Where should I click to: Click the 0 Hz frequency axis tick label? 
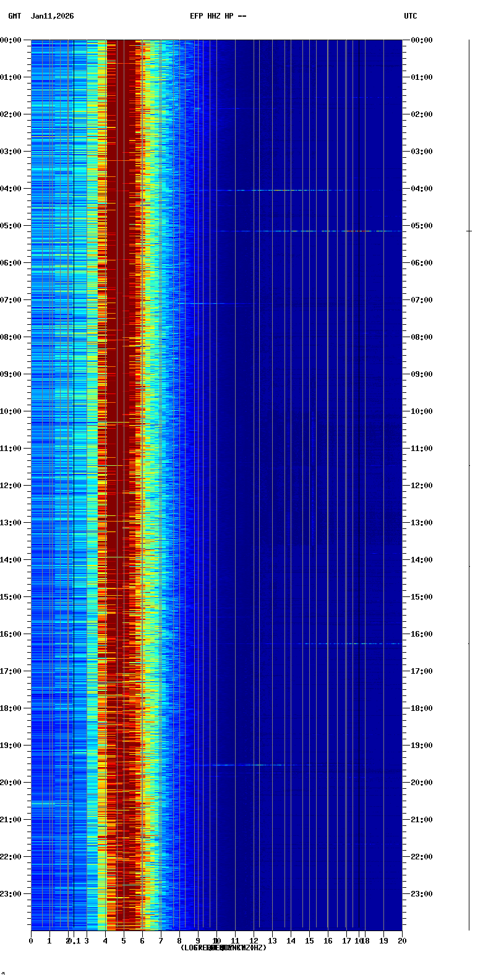tap(31, 941)
